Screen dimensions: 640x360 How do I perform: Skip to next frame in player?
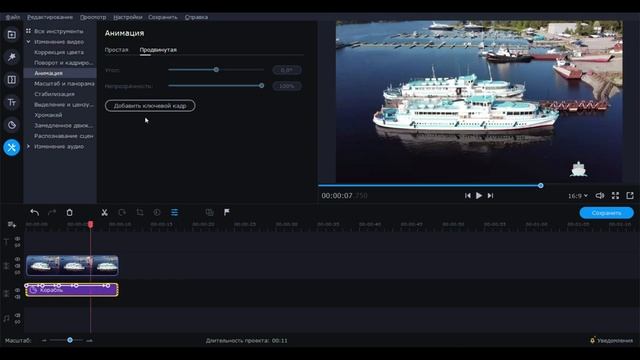coord(490,196)
